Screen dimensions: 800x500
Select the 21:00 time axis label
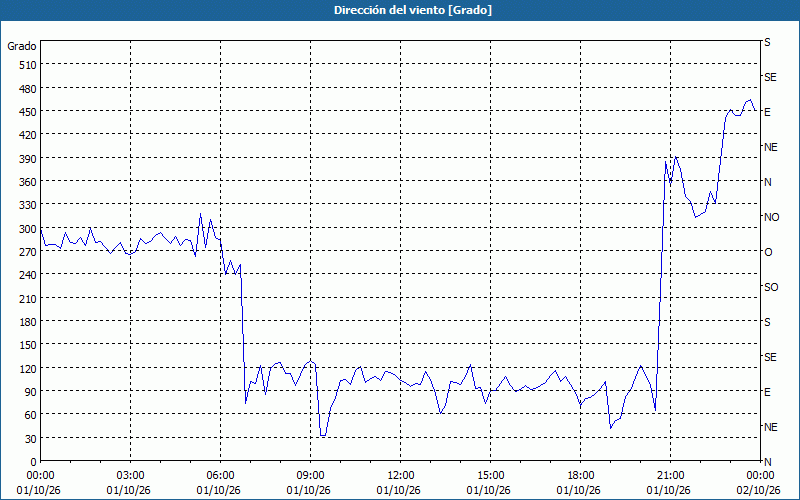pos(670,476)
